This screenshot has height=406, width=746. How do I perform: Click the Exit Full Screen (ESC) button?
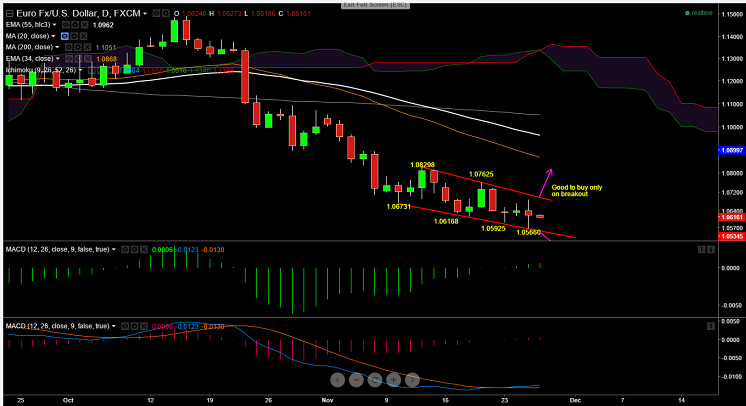click(x=375, y=5)
